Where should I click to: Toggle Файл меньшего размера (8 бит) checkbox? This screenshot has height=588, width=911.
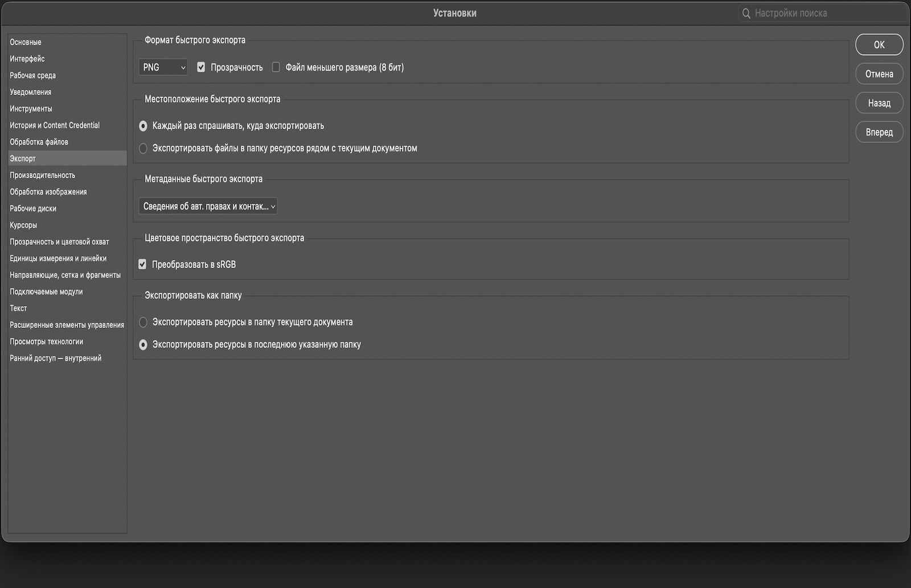click(276, 67)
